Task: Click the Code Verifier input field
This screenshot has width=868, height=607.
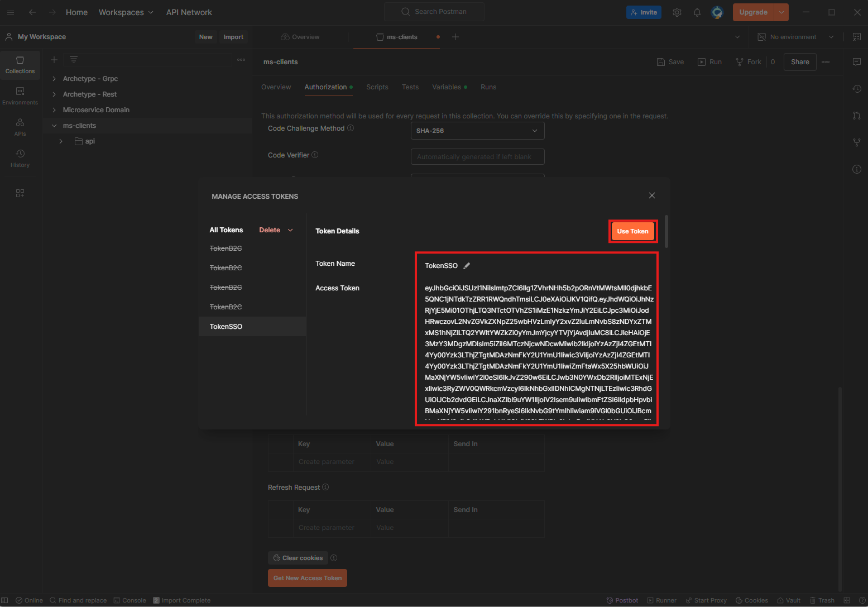Action: (477, 157)
